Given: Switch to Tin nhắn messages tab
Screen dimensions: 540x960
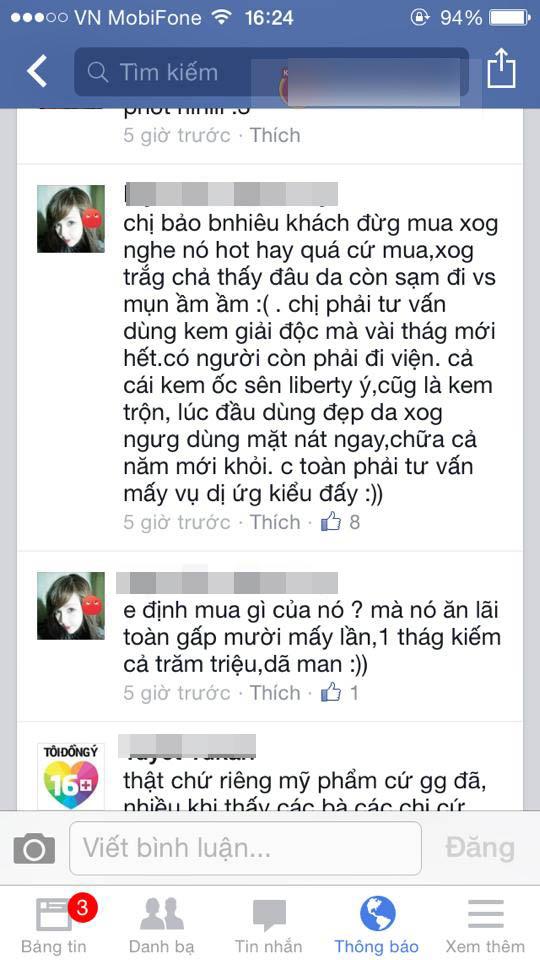Looking at the screenshot, I should [269, 922].
